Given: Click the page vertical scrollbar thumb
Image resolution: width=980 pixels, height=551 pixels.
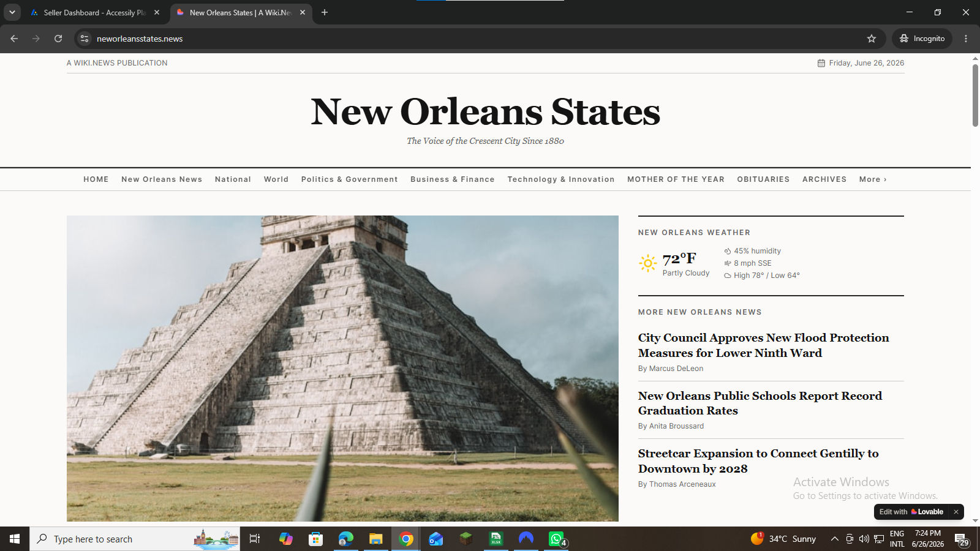Looking at the screenshot, I should [x=975, y=95].
